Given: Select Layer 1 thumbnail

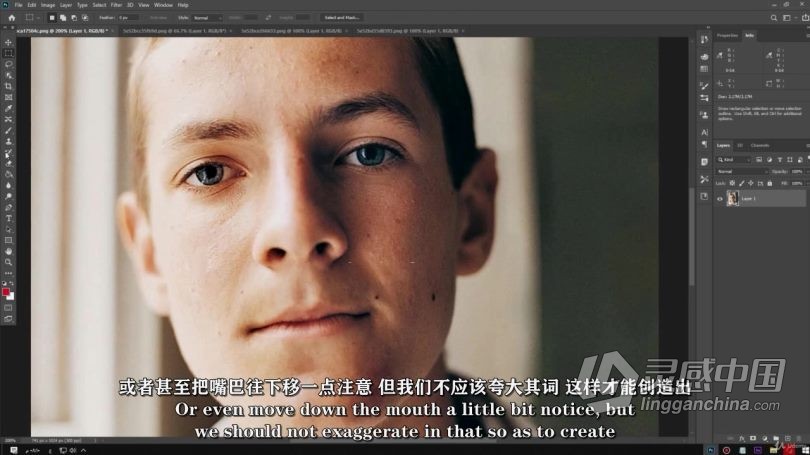Looking at the screenshot, I should [733, 198].
